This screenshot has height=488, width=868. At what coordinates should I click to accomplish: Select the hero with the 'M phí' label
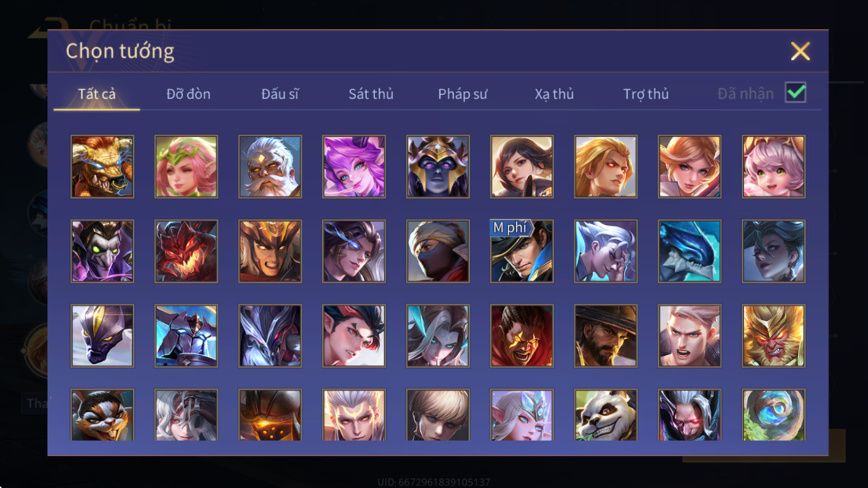point(522,251)
